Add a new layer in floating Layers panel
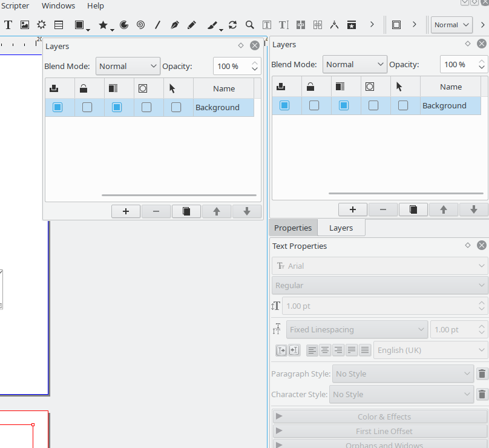 pos(126,211)
